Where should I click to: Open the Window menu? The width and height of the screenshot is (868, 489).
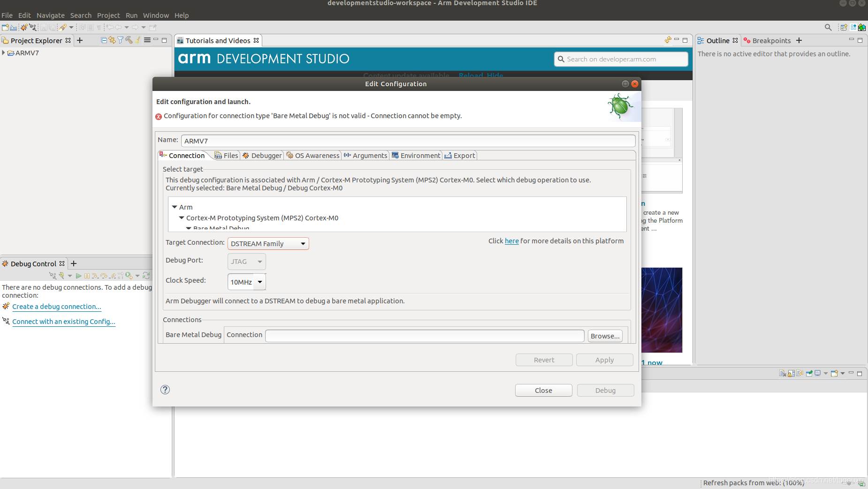tap(156, 15)
